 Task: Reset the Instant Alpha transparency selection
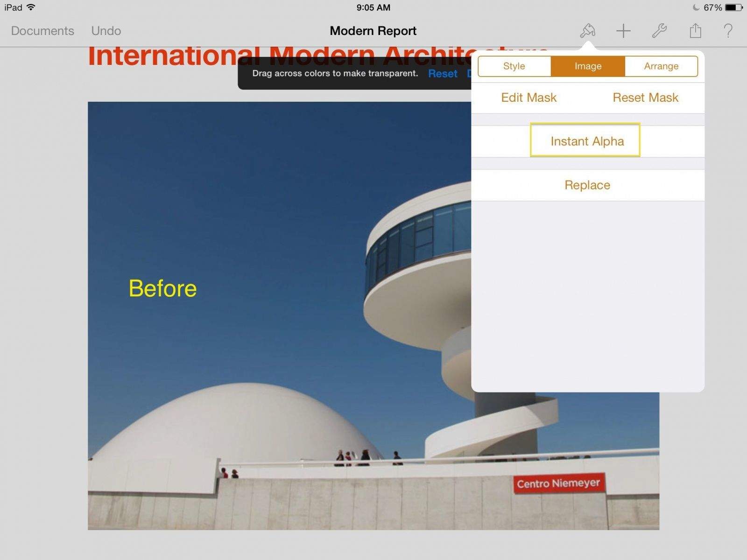click(x=442, y=73)
